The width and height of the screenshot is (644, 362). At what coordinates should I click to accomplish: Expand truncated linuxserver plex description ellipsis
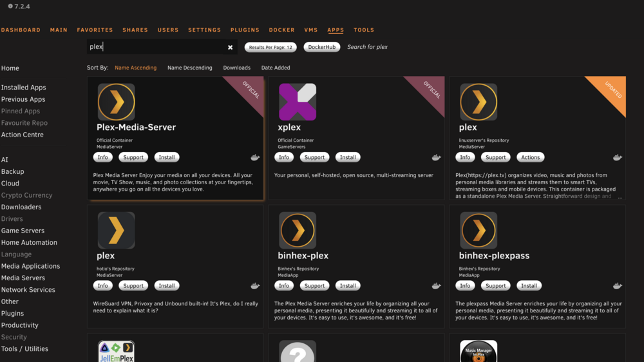pos(620,197)
